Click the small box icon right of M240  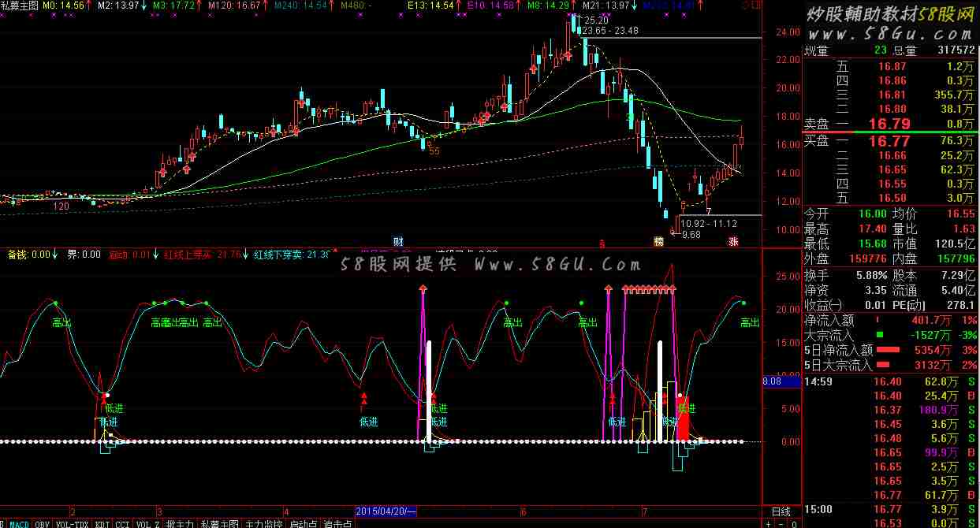[x=755, y=6]
